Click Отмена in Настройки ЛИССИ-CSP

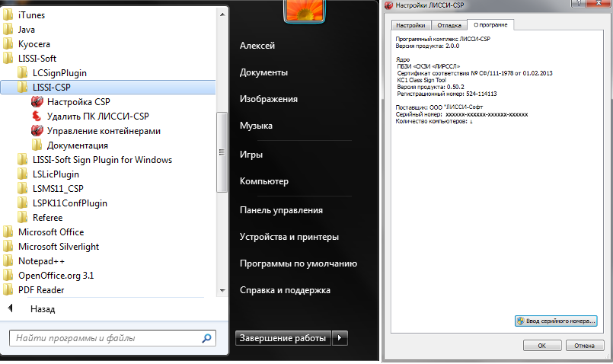pos(585,346)
